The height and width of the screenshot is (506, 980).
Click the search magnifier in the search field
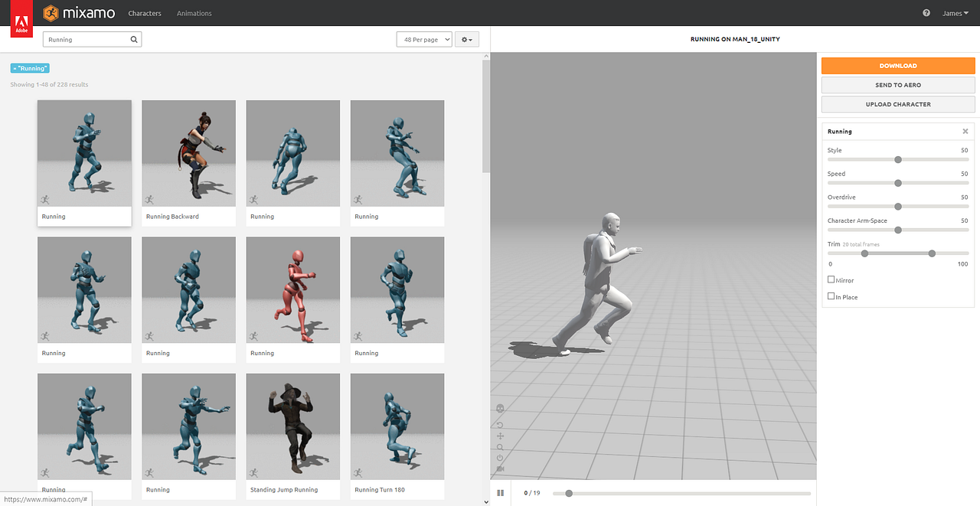tap(134, 38)
